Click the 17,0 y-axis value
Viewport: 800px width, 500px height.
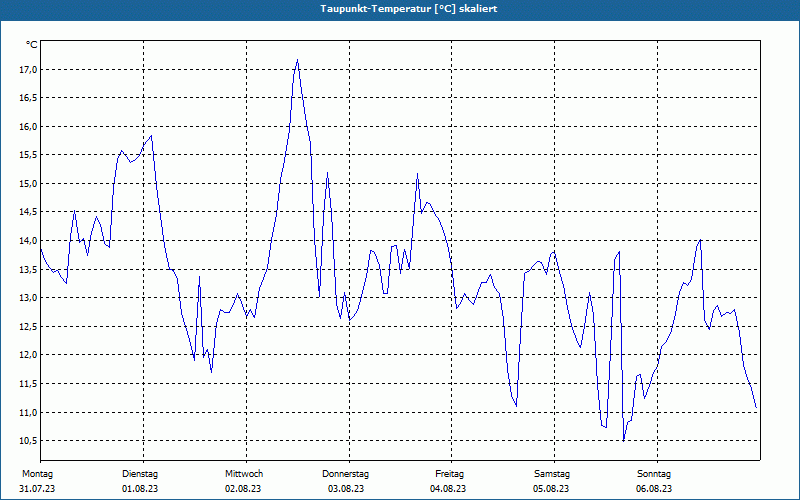(x=28, y=69)
